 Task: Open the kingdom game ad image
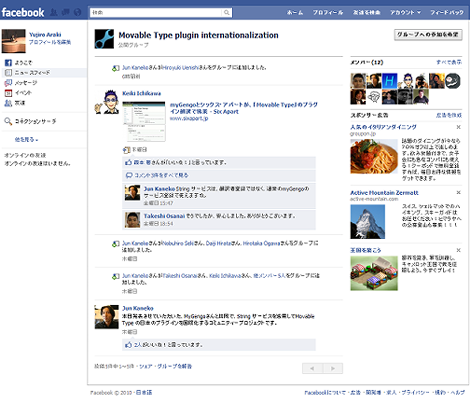point(374,273)
